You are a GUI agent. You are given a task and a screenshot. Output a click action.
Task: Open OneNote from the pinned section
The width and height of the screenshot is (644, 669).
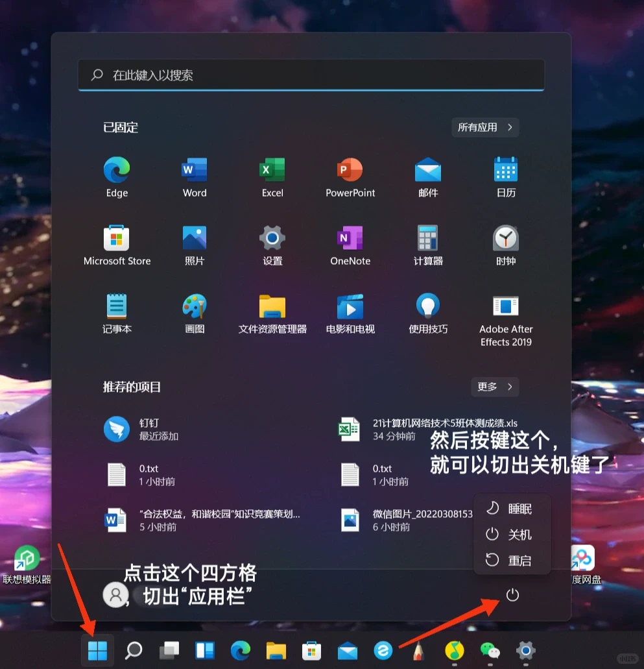(x=350, y=239)
